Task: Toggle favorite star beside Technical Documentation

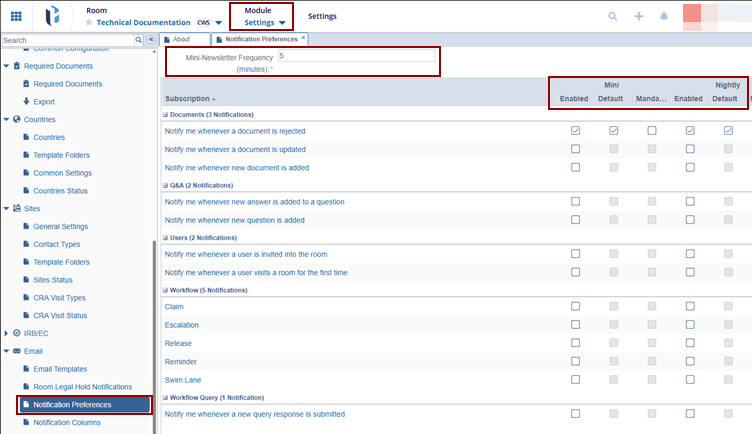Action: tap(89, 22)
